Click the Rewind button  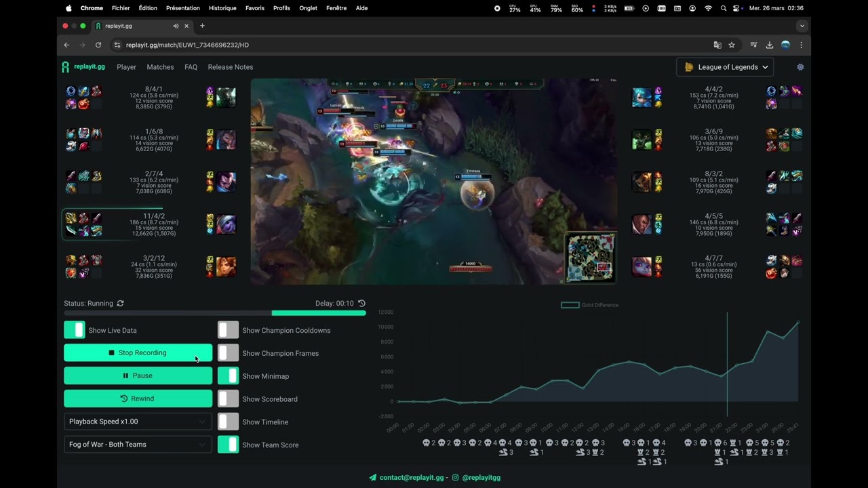coord(138,399)
